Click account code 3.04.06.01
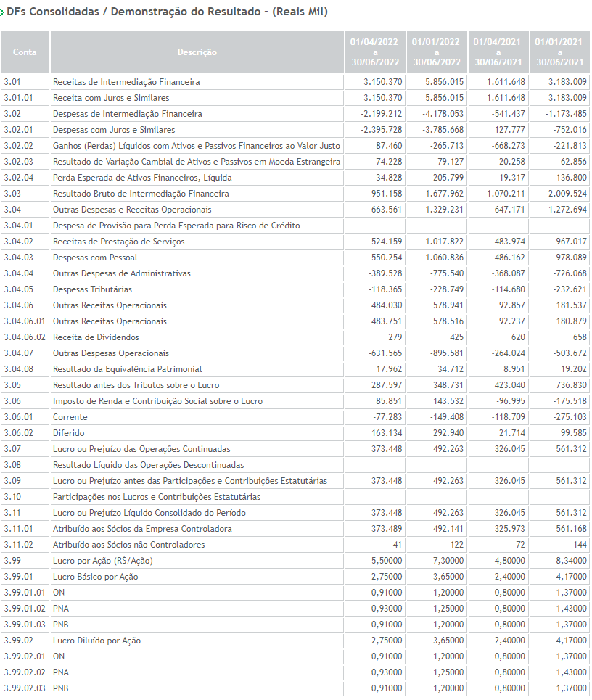This screenshot has height=700, width=592. click(25, 321)
